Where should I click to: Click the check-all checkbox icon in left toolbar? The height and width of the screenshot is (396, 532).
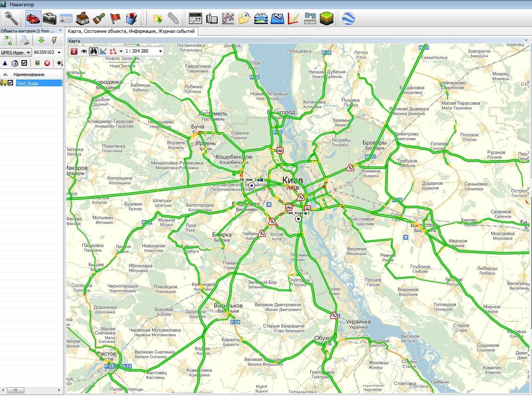(x=24, y=63)
